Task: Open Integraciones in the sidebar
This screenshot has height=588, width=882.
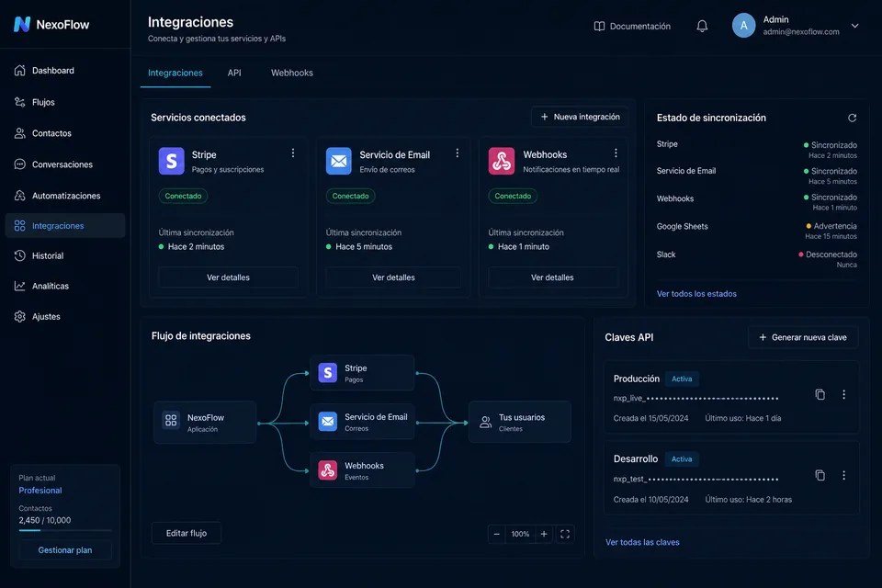Action: 65,226
